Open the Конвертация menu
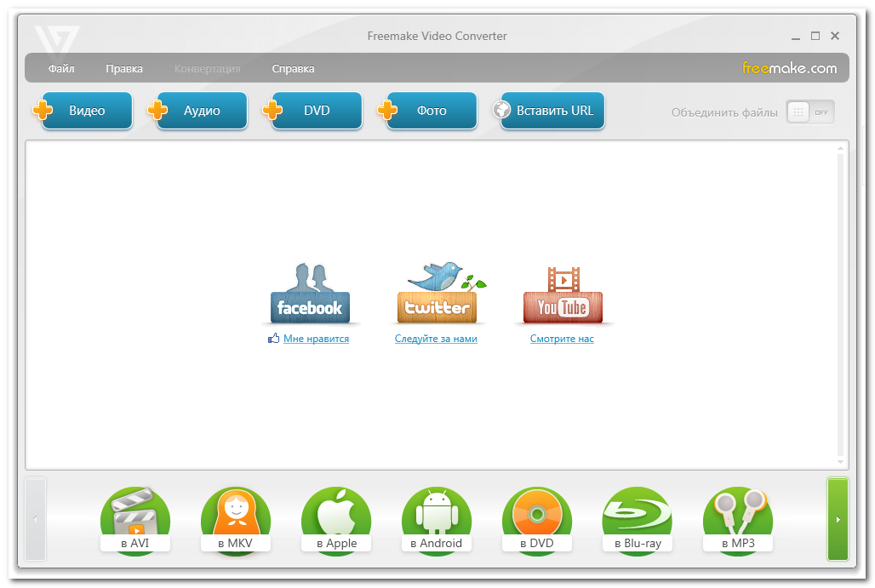 (x=207, y=69)
